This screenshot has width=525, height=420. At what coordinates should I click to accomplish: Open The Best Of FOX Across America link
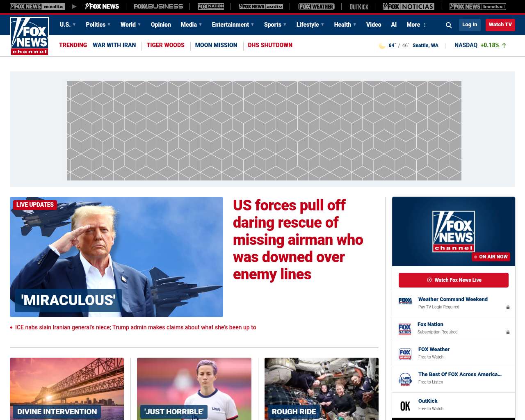coord(460,374)
